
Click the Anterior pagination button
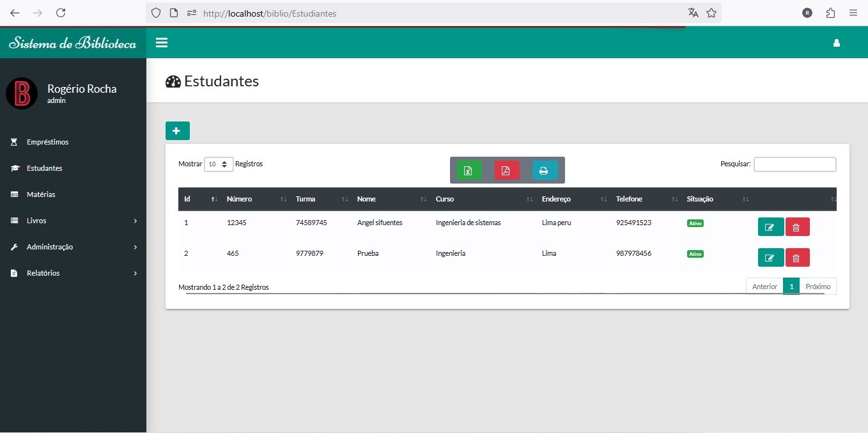(x=764, y=287)
